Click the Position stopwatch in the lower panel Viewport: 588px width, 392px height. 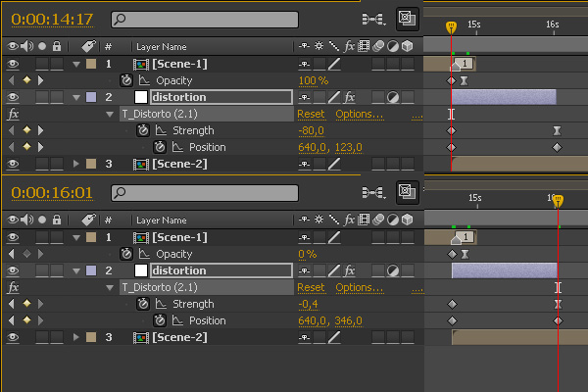pyautogui.click(x=159, y=320)
